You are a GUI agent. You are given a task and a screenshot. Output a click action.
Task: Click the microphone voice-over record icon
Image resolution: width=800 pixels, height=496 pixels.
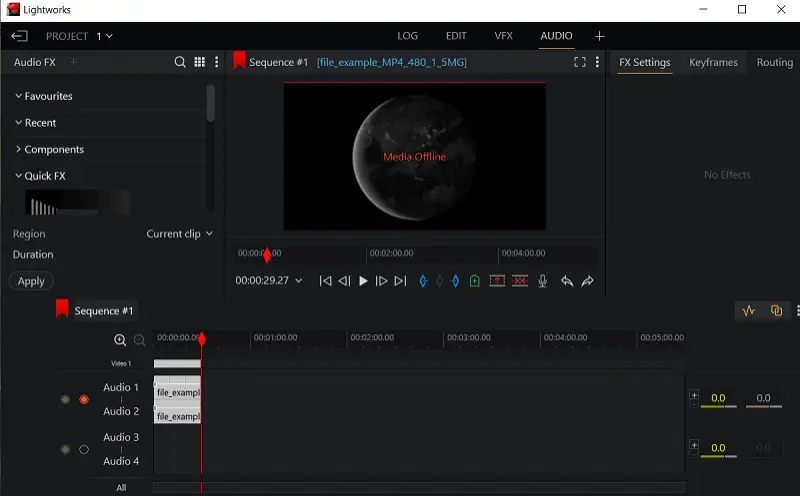[x=543, y=281]
